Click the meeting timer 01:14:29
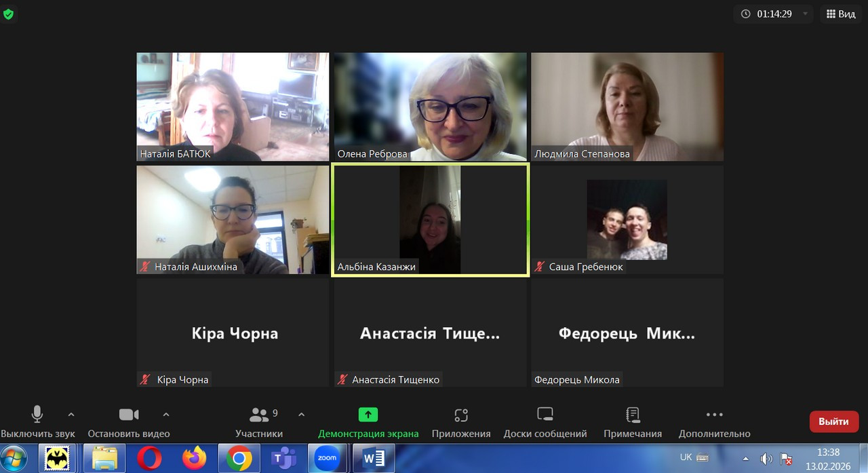Image resolution: width=868 pixels, height=473 pixels. tap(774, 14)
